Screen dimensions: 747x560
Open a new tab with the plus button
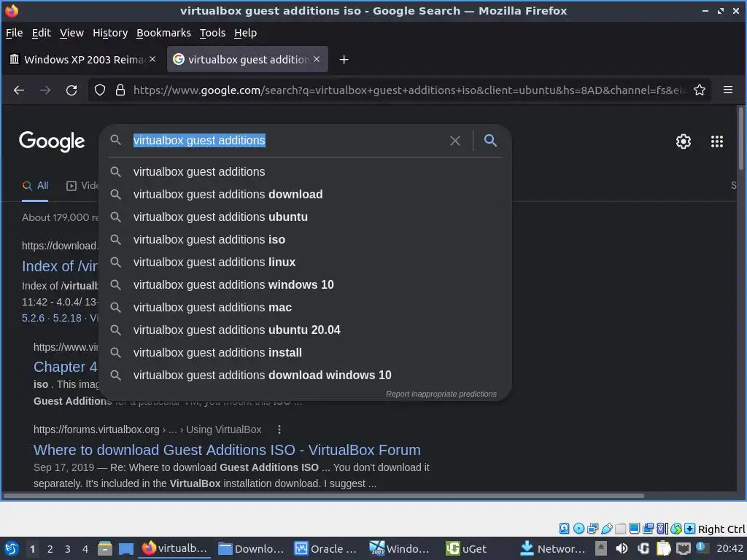[x=344, y=60]
